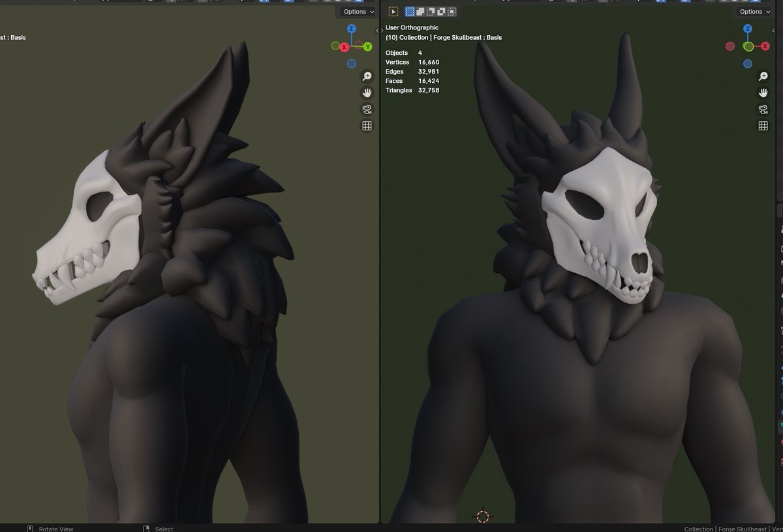The height and width of the screenshot is (532, 783).
Task: Click Zoom view icon in right viewport
Action: pyautogui.click(x=763, y=76)
